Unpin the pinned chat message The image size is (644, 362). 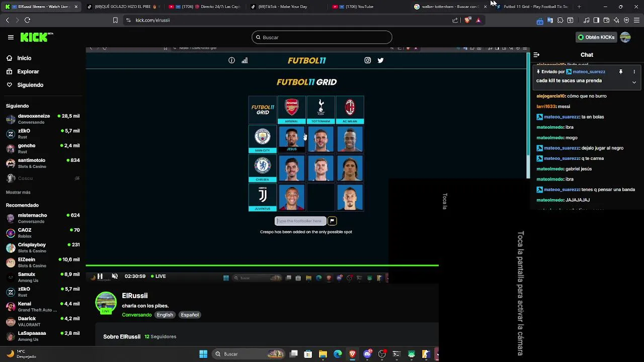pyautogui.click(x=621, y=72)
